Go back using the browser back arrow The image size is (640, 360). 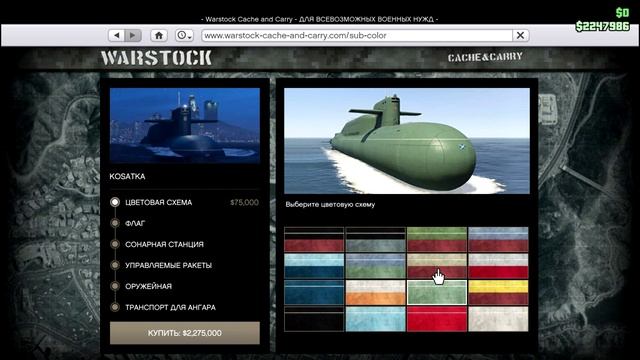(117, 36)
